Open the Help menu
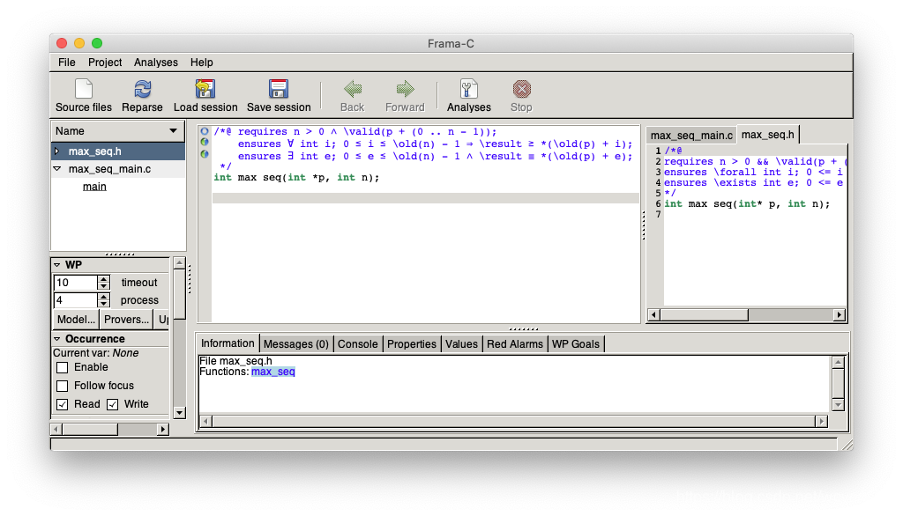The height and width of the screenshot is (516, 904). click(x=202, y=62)
